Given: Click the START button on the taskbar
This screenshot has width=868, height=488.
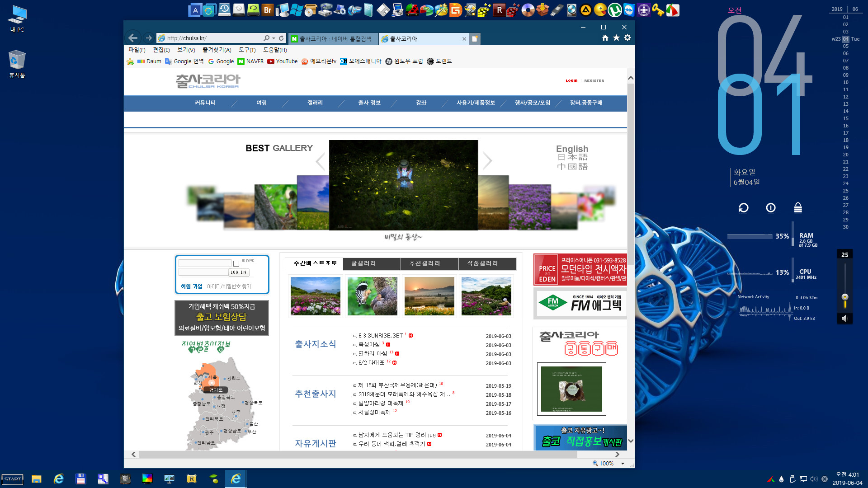Looking at the screenshot, I should click(13, 479).
